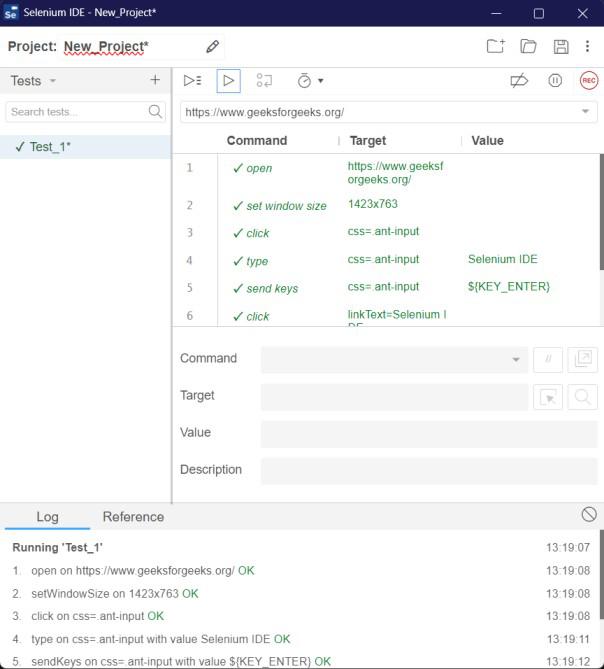Minimize the Selenium IDE window

(x=496, y=13)
